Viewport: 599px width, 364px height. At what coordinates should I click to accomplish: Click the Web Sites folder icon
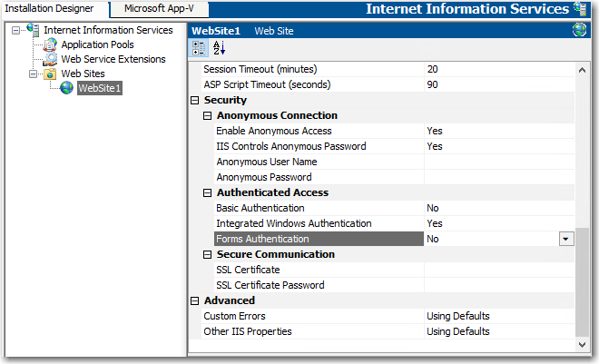pos(51,74)
